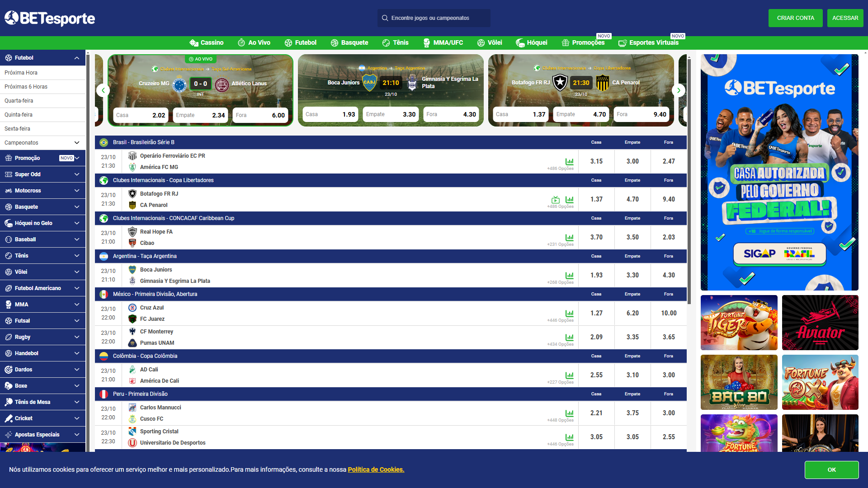This screenshot has width=868, height=488.
Task: Open statistics icon for Boca Juniors list row
Action: pos(570,275)
